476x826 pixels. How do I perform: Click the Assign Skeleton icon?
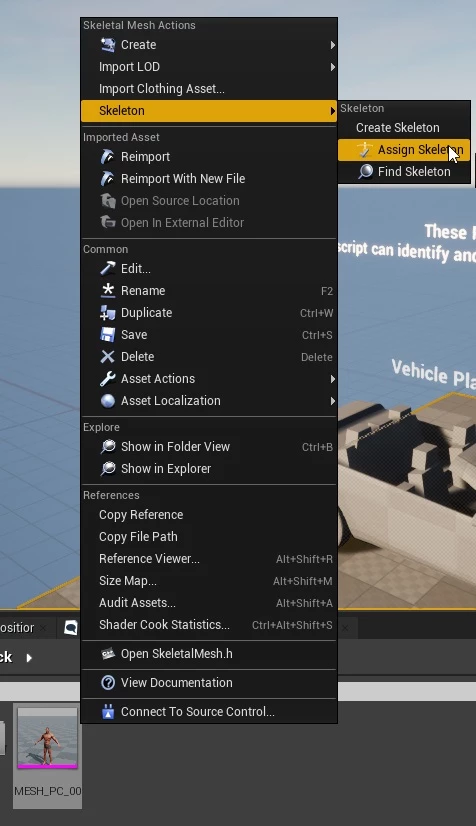364,150
